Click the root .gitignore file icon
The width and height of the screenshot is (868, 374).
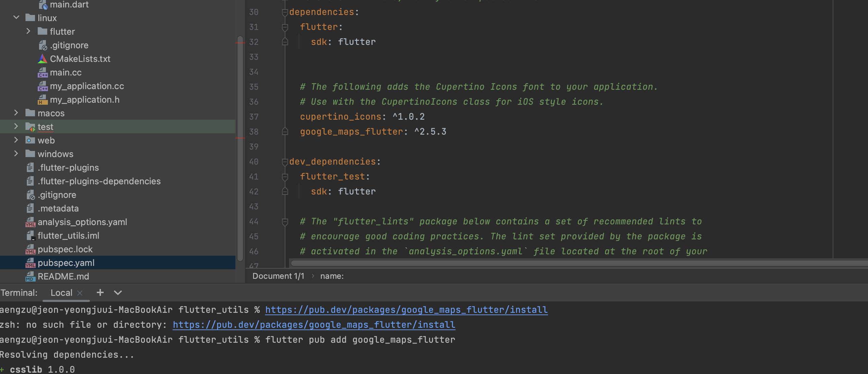click(x=31, y=194)
